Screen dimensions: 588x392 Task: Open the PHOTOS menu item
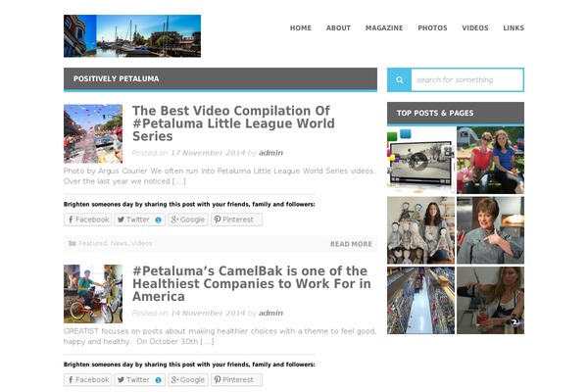[432, 28]
